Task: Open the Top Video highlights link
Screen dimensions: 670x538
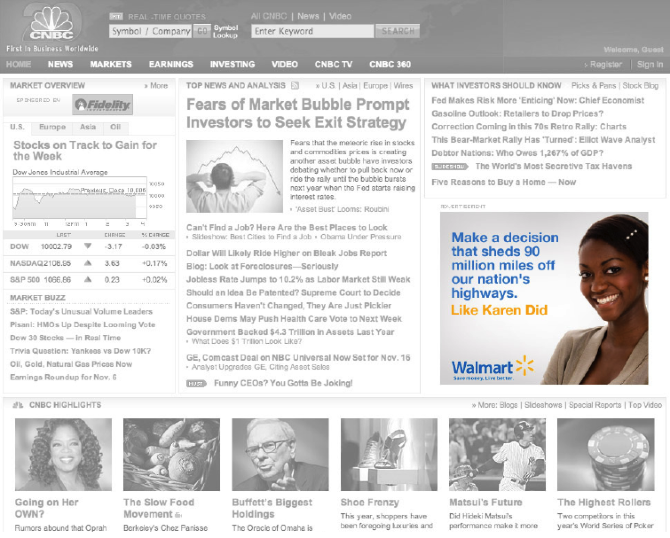Action: point(645,405)
